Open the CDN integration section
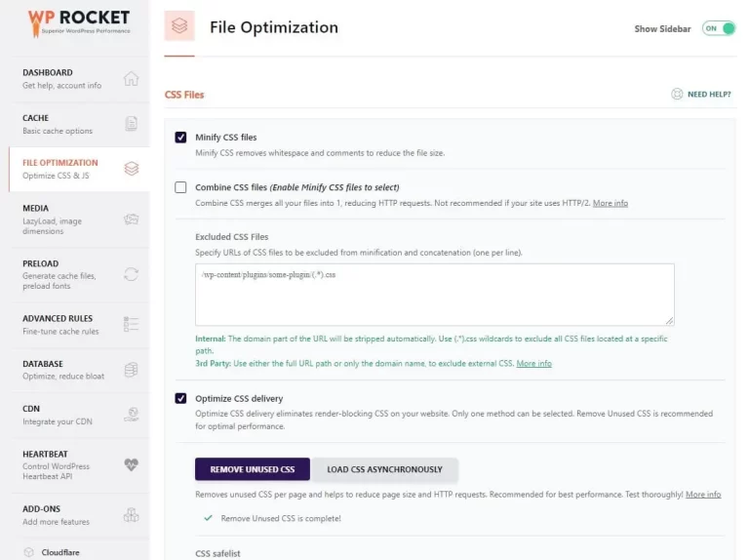This screenshot has height=560, width=749. tap(80, 416)
